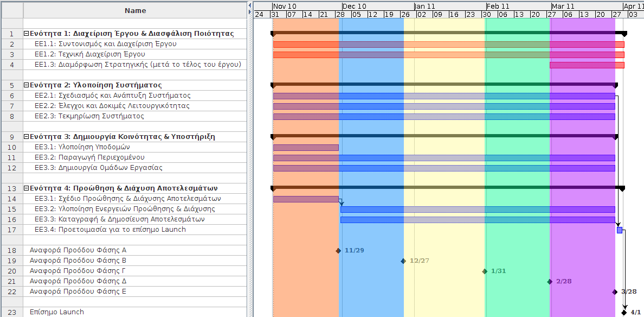Click the Gantt bar for EE1.1 Συντονισμός
Screen dimensions: 644x317
(x=448, y=45)
